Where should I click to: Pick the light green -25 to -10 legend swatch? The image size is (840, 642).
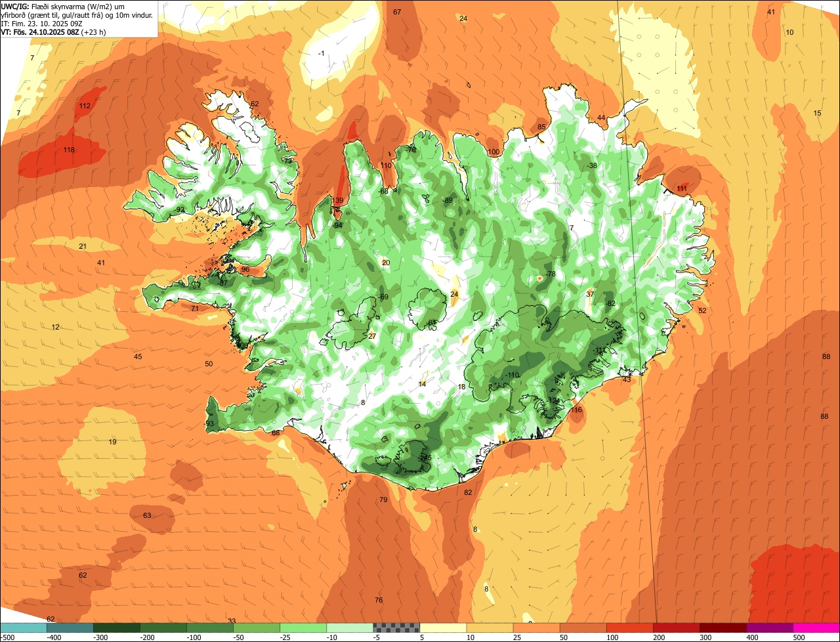(x=303, y=628)
